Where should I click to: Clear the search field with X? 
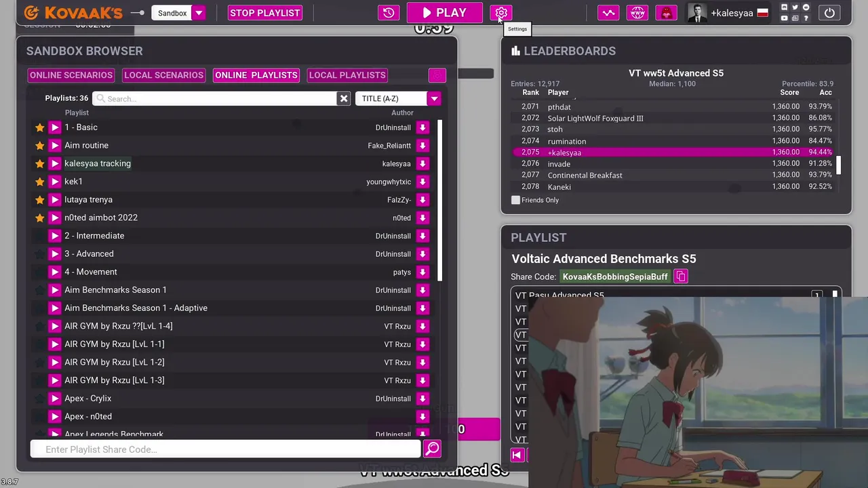(344, 99)
